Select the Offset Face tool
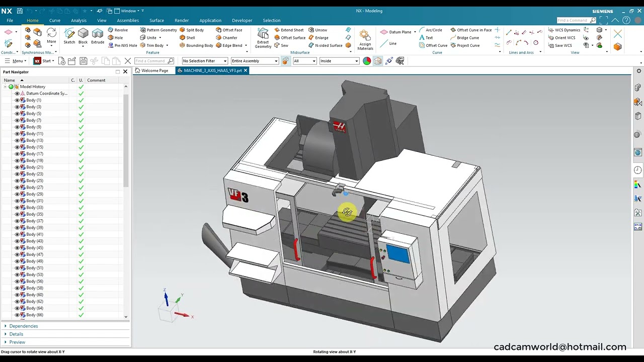Viewport: 644px width, 362px height. coord(229,30)
